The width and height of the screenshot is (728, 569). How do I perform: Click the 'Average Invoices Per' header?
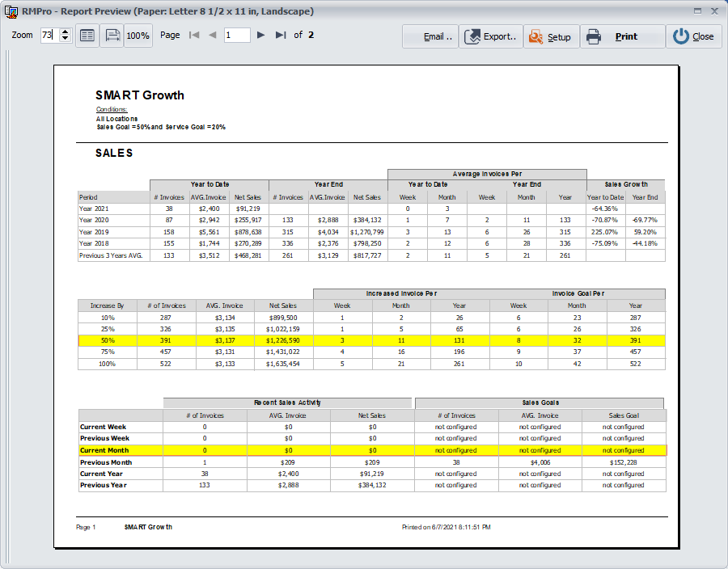pyautogui.click(x=487, y=174)
